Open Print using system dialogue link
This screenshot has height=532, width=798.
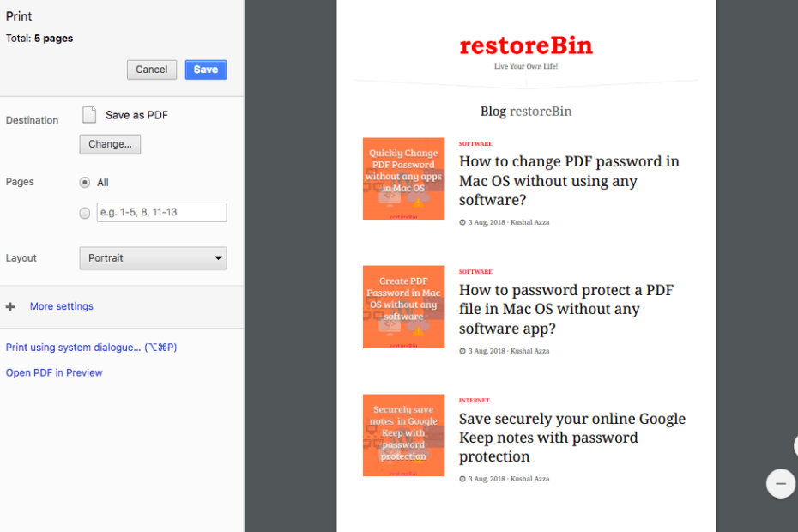click(x=92, y=348)
